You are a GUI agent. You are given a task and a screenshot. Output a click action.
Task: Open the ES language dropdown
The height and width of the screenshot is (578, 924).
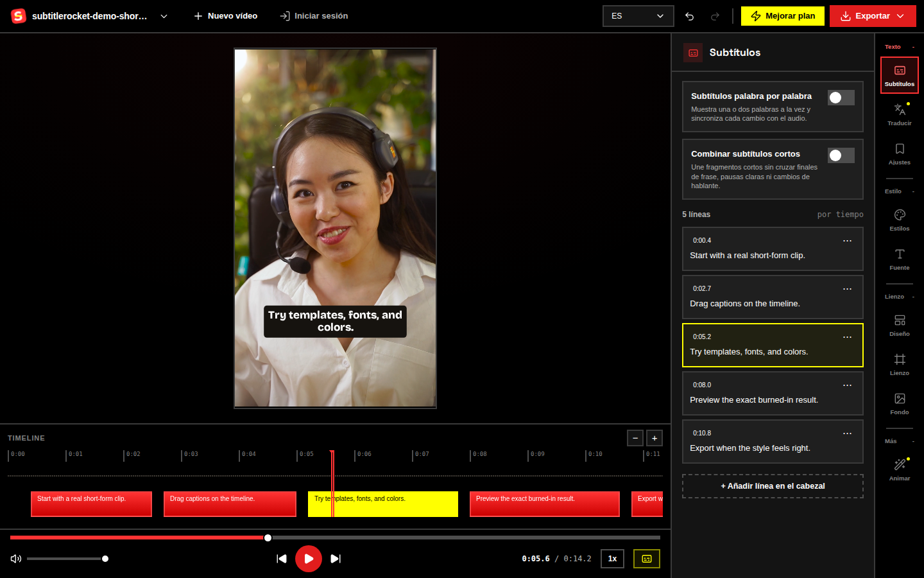[x=638, y=16]
